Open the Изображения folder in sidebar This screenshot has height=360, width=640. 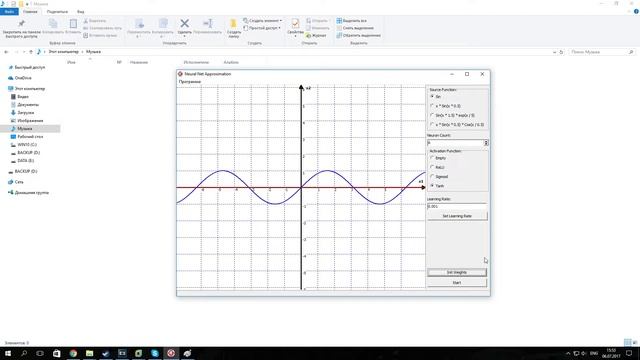coord(30,121)
